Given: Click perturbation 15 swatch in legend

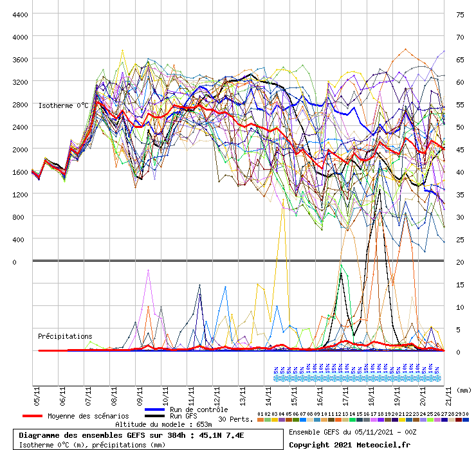Looking at the screenshot, I should 359,420.
